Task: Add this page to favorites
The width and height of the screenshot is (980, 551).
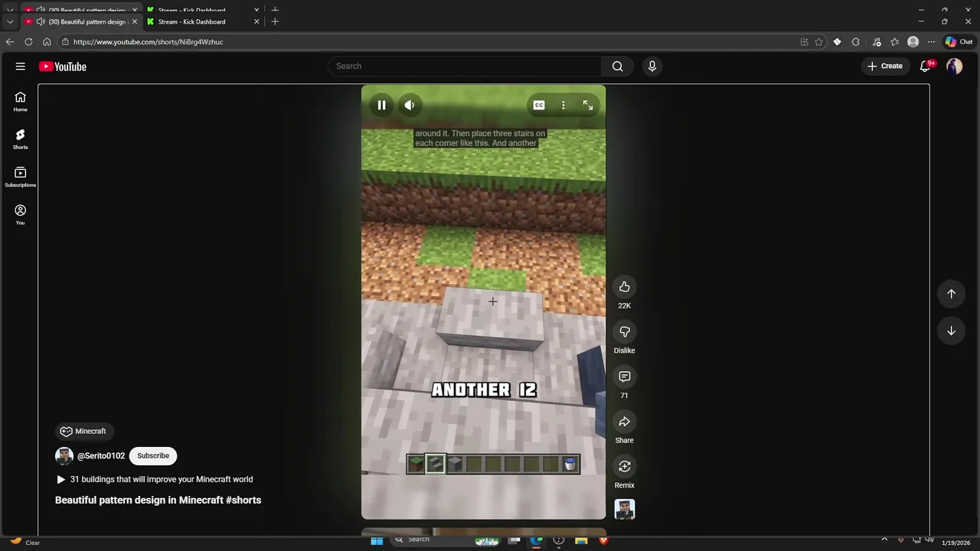Action: [818, 42]
